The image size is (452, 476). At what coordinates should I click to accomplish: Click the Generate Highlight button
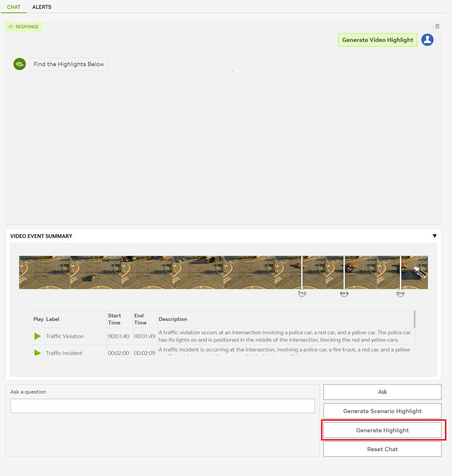pyautogui.click(x=382, y=430)
